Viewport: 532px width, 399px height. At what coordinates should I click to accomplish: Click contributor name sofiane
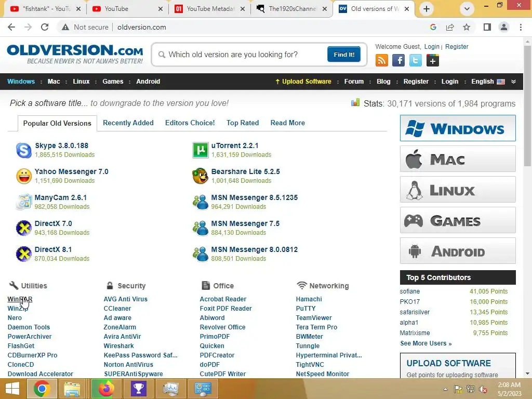[409, 291]
